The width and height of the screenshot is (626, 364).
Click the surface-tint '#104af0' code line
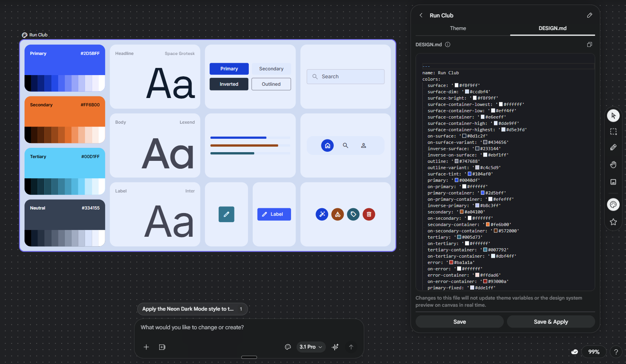(460, 174)
